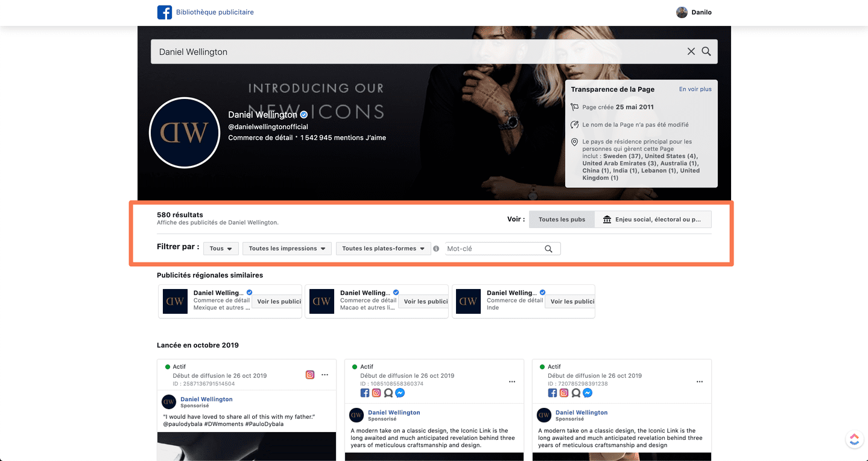Click the 580 résultats count

(x=180, y=215)
